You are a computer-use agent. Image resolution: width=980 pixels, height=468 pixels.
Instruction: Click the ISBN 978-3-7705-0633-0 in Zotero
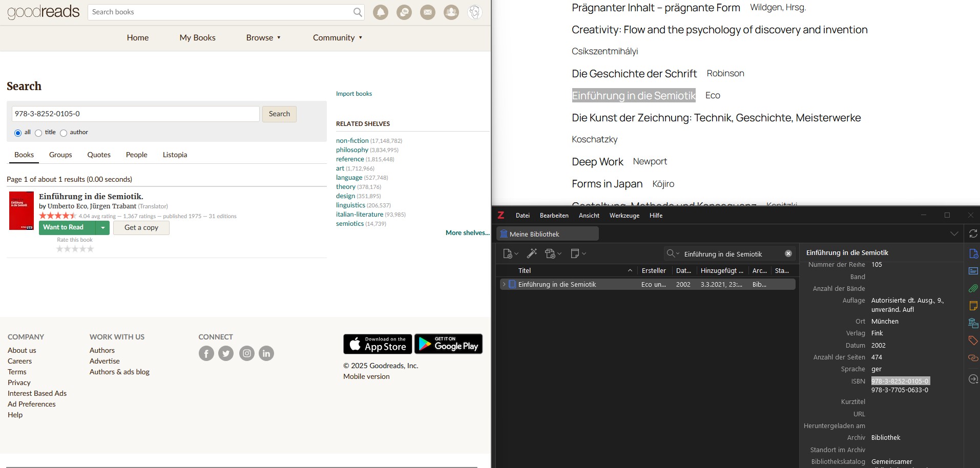(900, 390)
